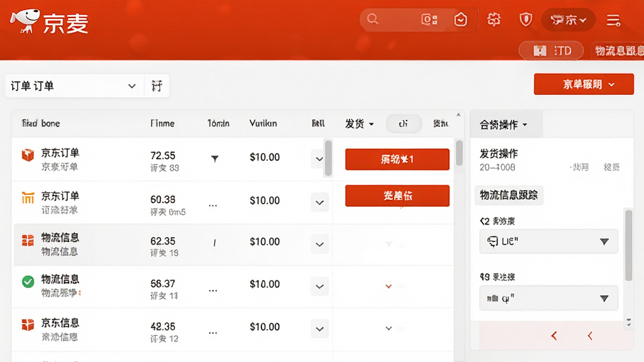Open the 合货操作 tab dropdown in right panel
This screenshot has width=644, height=362.
(504, 124)
